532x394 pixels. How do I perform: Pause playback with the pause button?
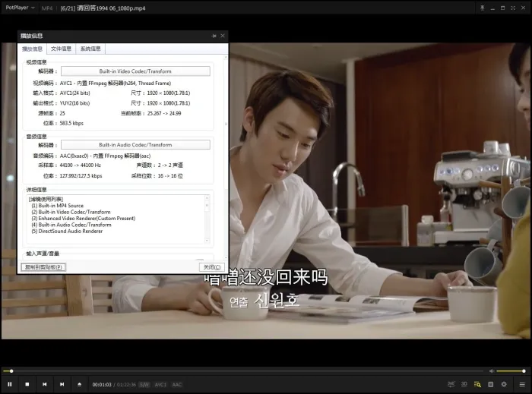click(10, 384)
